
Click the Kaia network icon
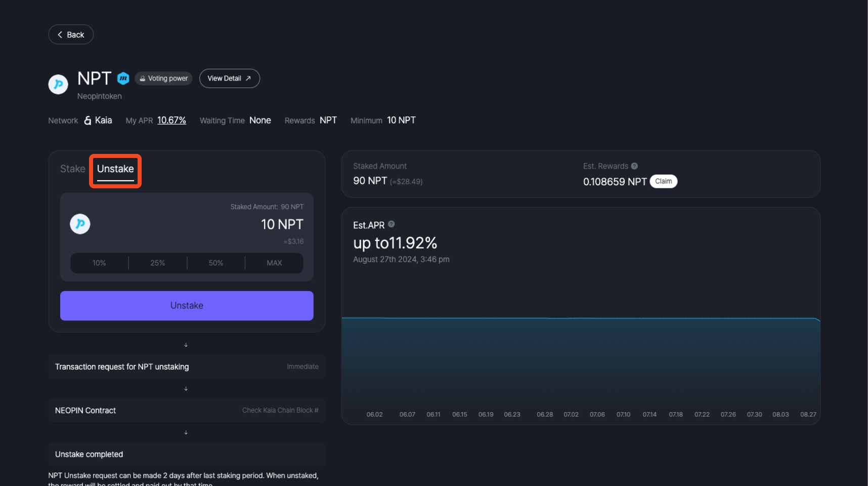coord(88,120)
